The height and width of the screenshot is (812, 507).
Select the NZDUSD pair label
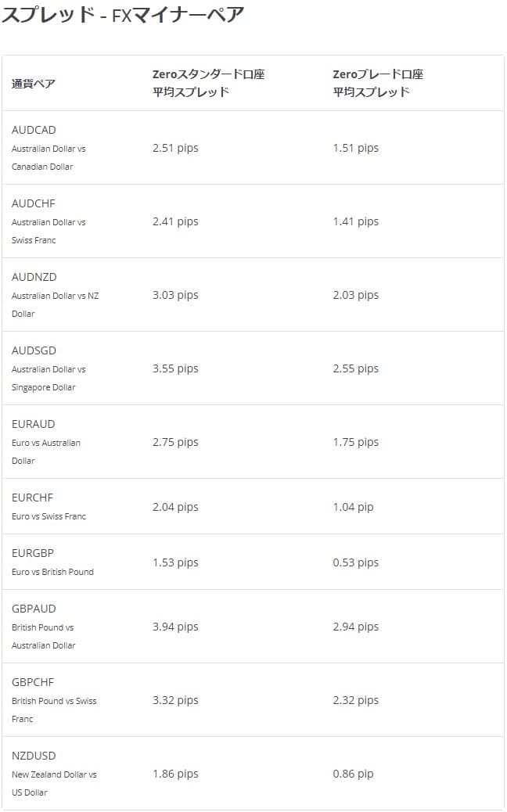[34, 756]
